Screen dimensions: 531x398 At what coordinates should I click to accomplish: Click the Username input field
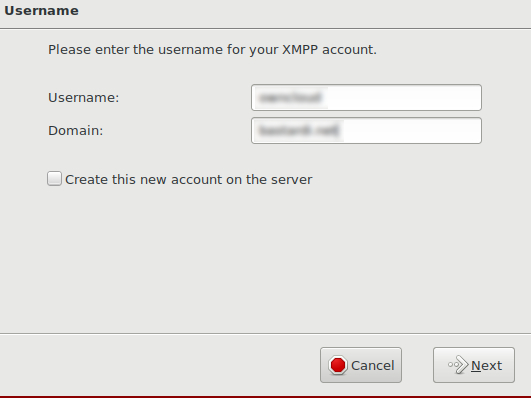click(x=366, y=98)
